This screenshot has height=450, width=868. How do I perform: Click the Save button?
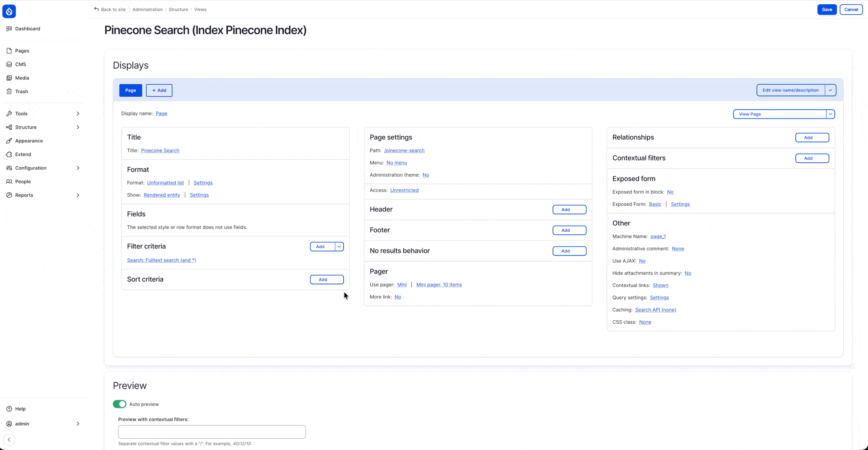point(827,10)
